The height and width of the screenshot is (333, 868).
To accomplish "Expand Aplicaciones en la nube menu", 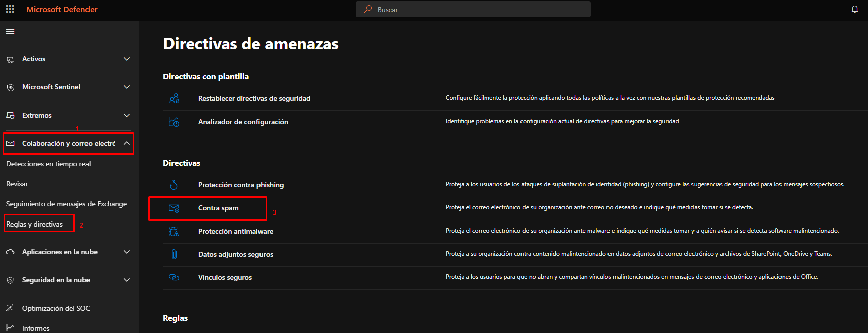I will pos(127,252).
